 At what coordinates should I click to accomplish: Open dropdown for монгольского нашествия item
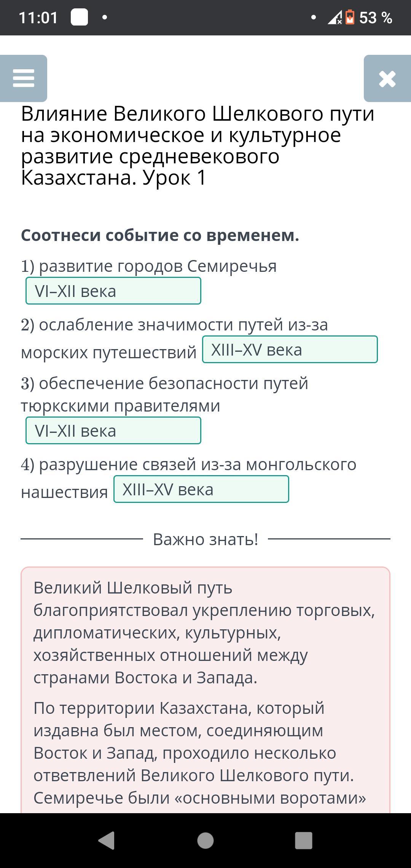pos(201,489)
